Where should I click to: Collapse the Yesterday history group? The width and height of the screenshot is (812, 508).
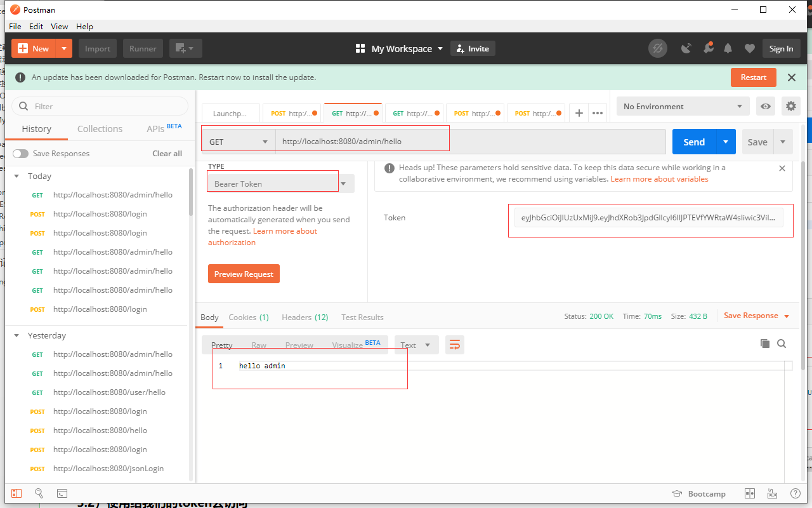point(16,335)
